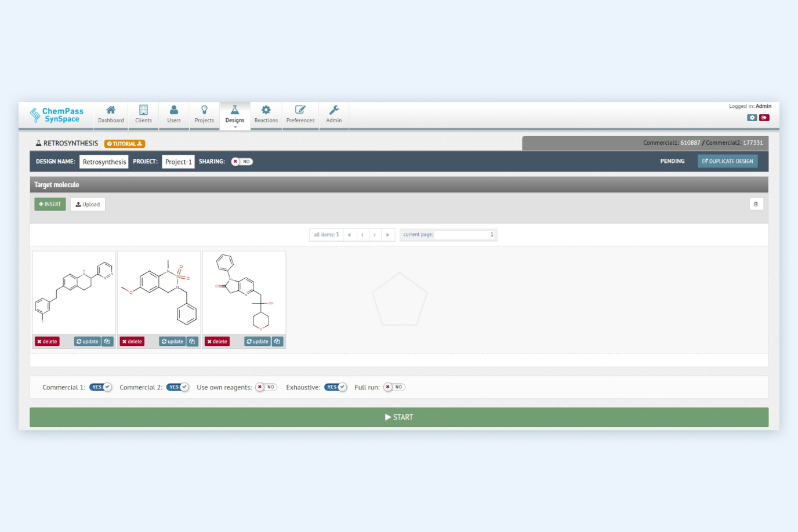Image resolution: width=798 pixels, height=532 pixels.
Task: Toggle the SHARING switch
Action: coord(242,162)
